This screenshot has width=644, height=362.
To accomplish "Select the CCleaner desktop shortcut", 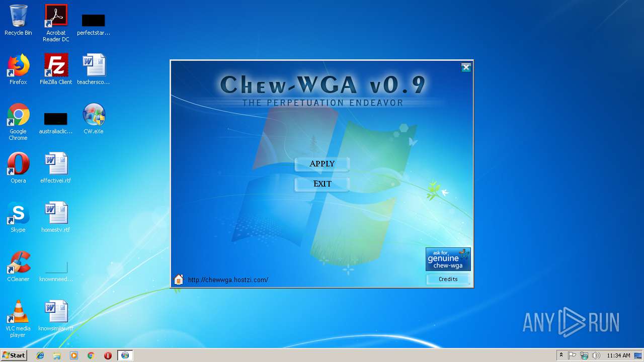I will [18, 266].
